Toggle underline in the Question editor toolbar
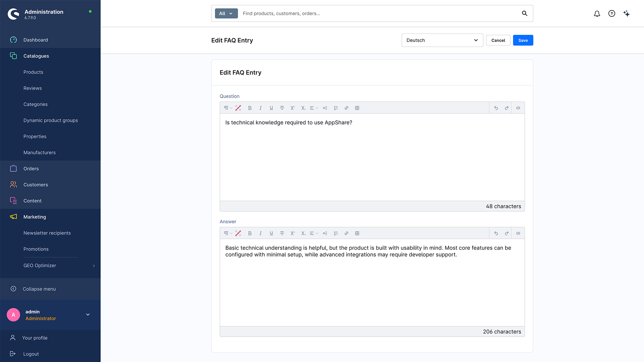644x362 pixels. pos(271,108)
